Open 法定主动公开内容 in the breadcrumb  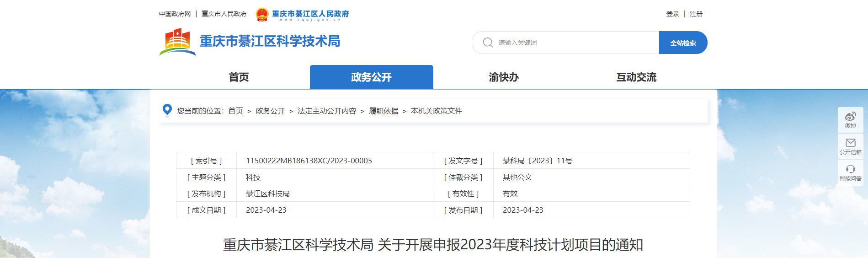point(327,111)
